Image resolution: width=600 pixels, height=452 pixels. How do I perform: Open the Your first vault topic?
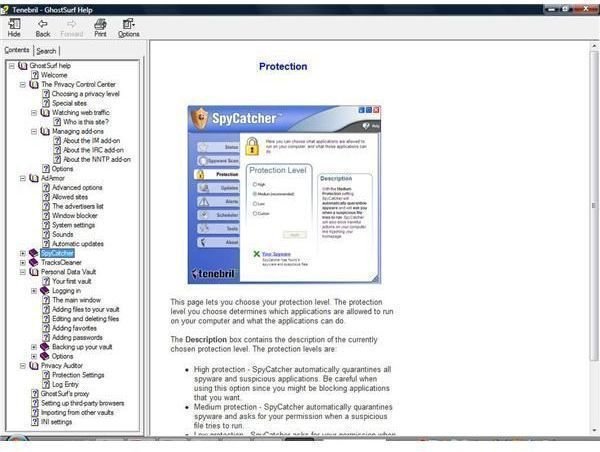click(72, 281)
